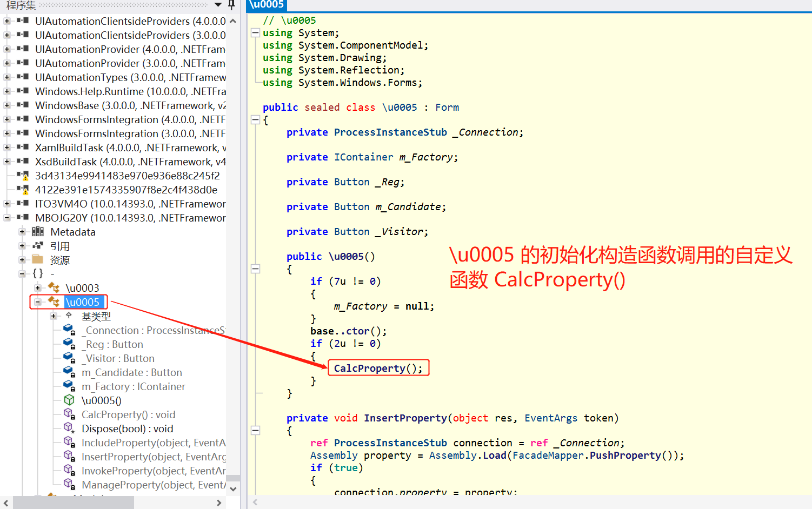This screenshot has height=509, width=812.
Task: Click the _Connection field icon
Action: pyautogui.click(x=69, y=330)
